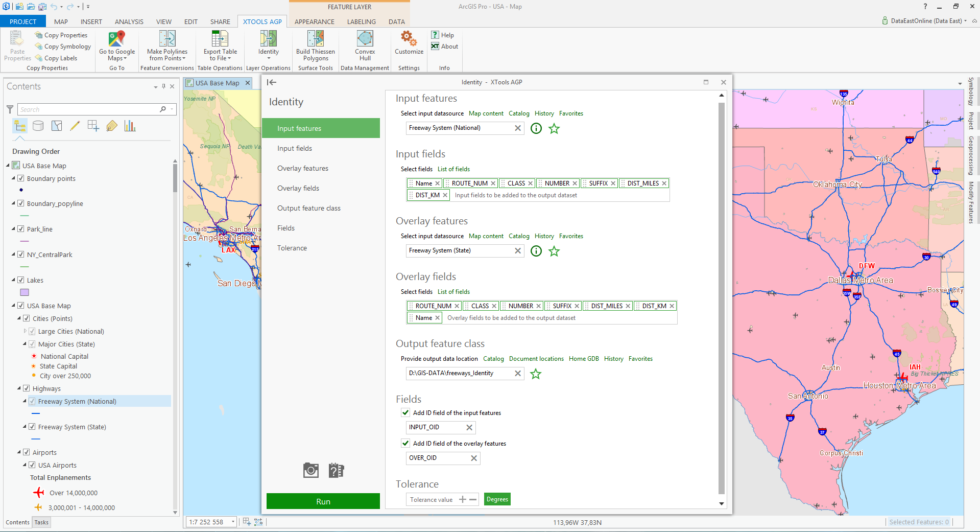Toggle visibility of Park_line layer
The width and height of the screenshot is (980, 532).
coord(21,229)
